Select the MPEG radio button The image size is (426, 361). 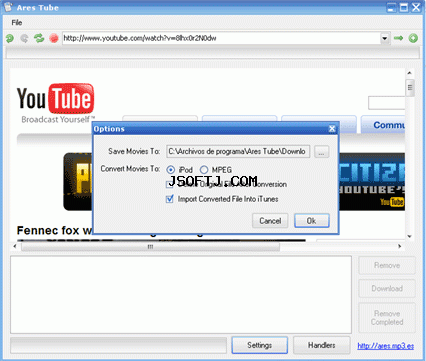point(204,170)
